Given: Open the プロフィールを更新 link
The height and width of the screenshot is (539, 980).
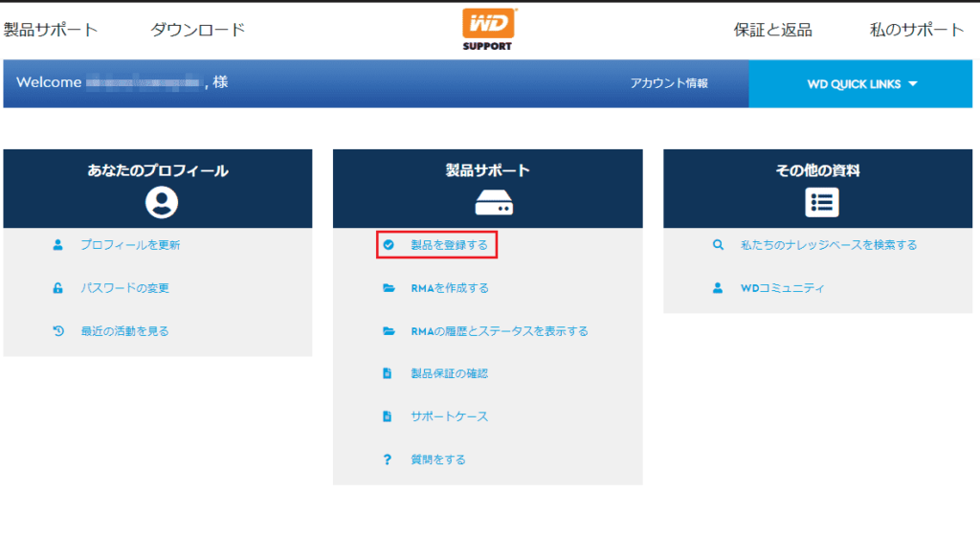Looking at the screenshot, I should click(x=130, y=244).
